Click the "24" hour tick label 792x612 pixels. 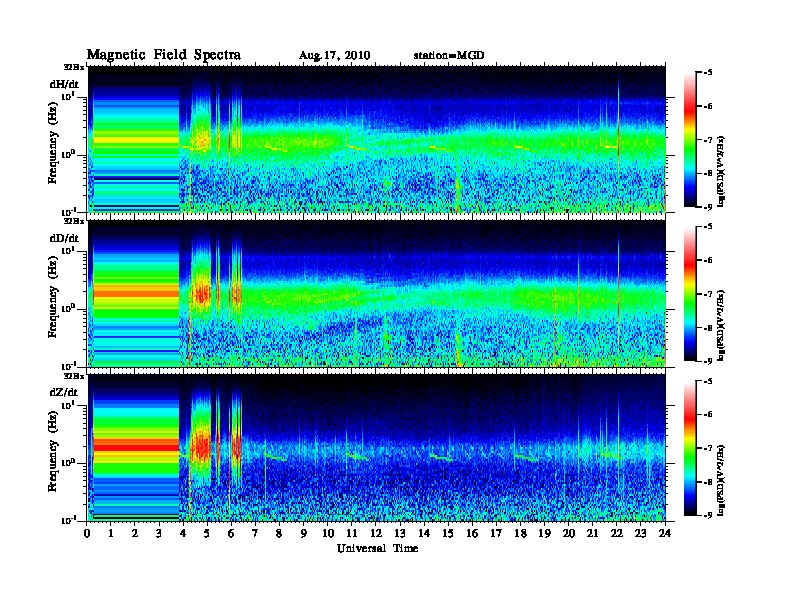point(665,534)
